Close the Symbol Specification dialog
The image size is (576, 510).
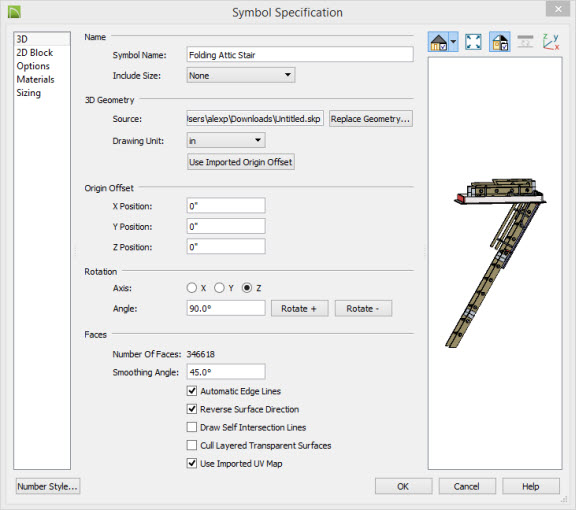(x=558, y=9)
